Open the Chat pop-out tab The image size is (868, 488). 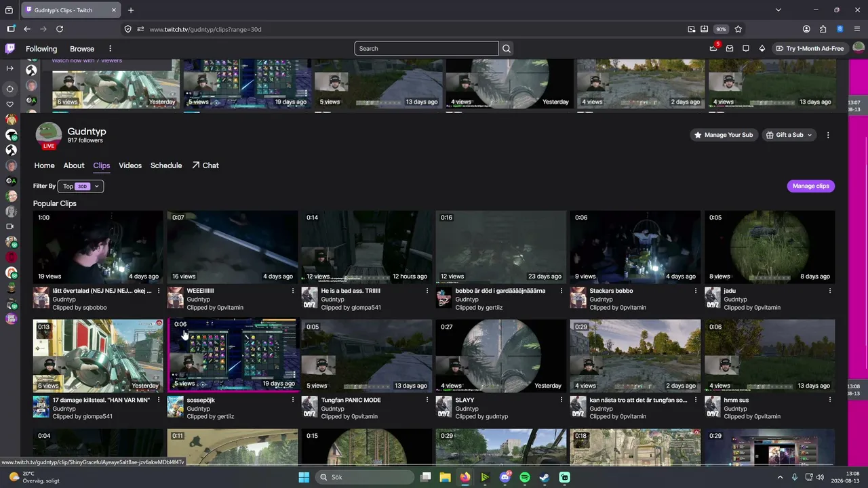pos(205,165)
